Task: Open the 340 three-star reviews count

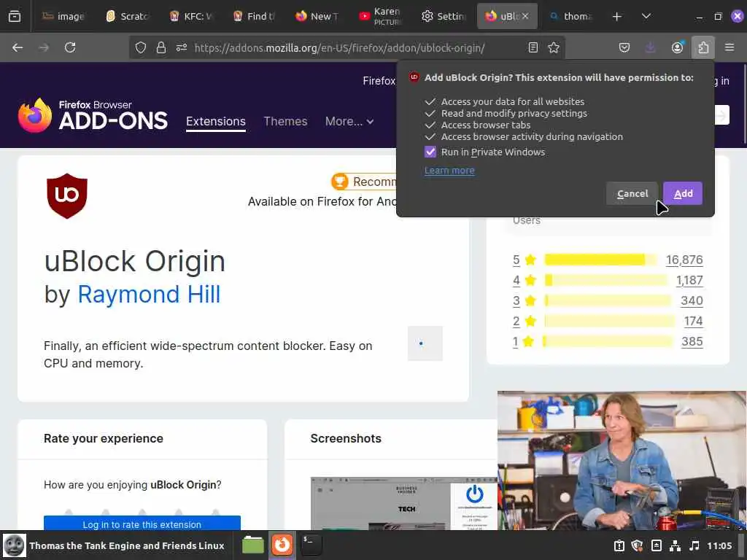Action: pyautogui.click(x=692, y=301)
